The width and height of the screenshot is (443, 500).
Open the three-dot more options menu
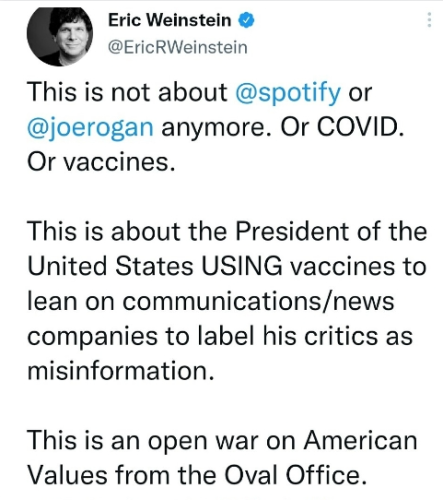coord(429,20)
